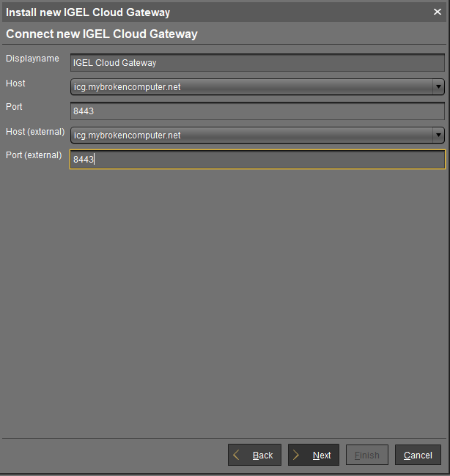Click into the Port field
Screen dimensions: 450x476
pyautogui.click(x=257, y=111)
